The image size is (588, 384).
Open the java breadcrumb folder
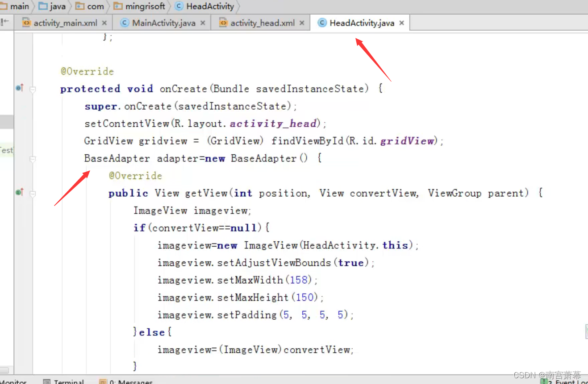tap(52, 6)
